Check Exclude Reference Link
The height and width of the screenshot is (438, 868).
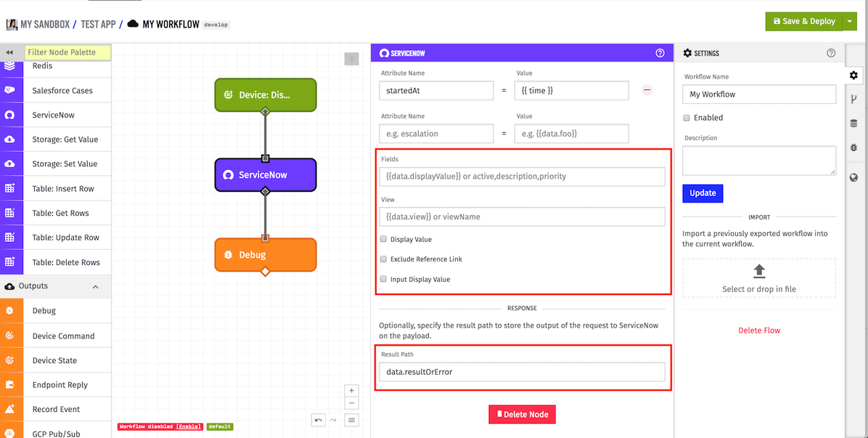coord(383,259)
